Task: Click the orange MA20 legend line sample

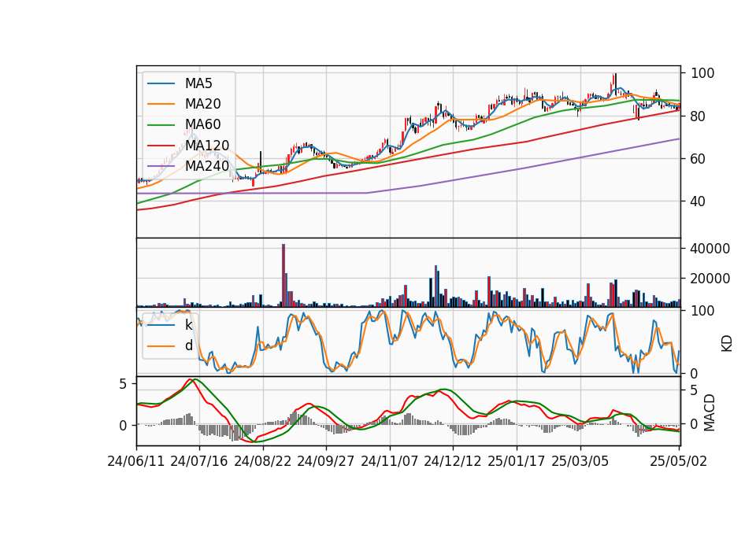Action: tap(161, 104)
